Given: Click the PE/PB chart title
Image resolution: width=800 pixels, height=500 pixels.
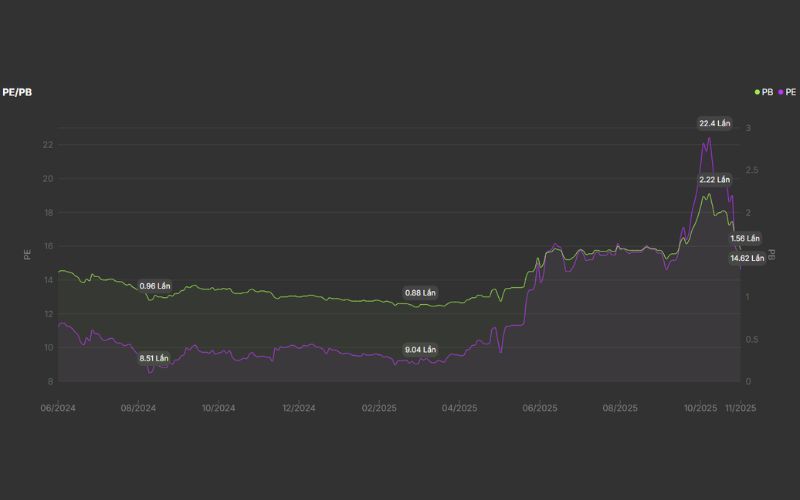Looking at the screenshot, I should pos(18,92).
